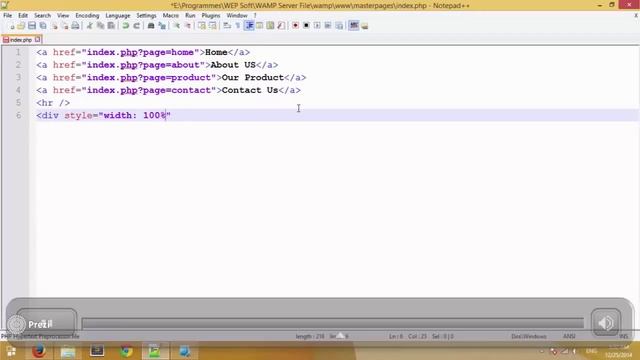Screen dimensions: 640x360
Task: Launch Firefox from the taskbar
Action: pos(39,351)
